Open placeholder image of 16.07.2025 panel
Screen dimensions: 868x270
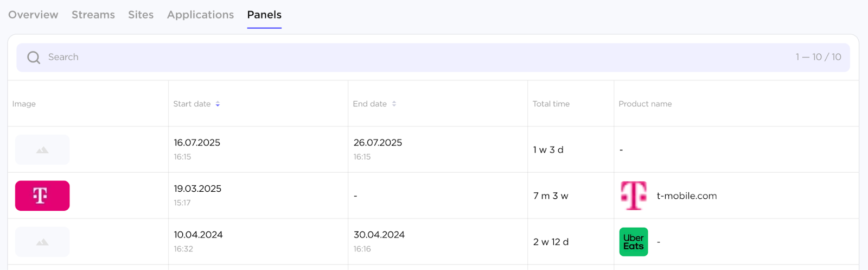(x=42, y=150)
